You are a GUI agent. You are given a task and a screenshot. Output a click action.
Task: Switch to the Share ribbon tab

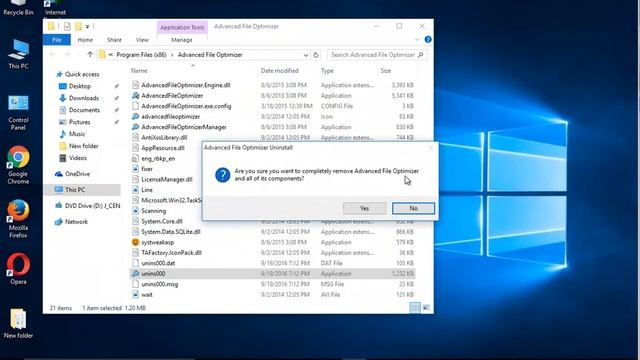[x=114, y=40]
